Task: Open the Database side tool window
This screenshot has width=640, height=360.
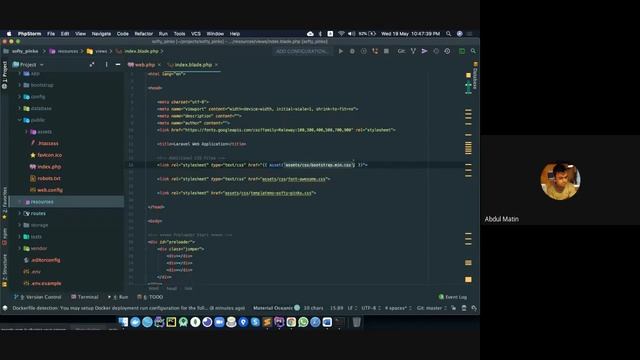Action: (x=475, y=76)
